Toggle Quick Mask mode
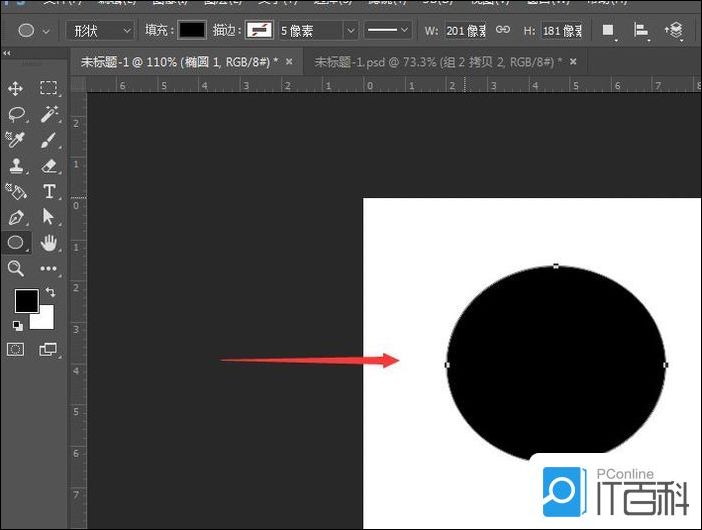Viewport: 702px width, 530px height. tap(16, 349)
